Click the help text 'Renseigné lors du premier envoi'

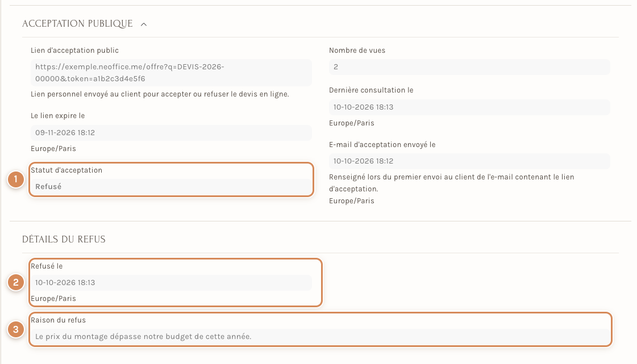click(x=451, y=183)
